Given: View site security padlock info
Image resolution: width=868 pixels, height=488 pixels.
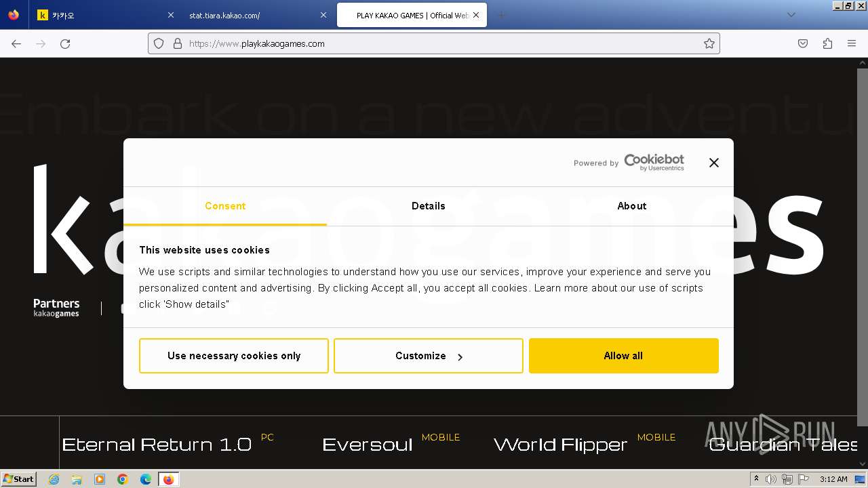Looking at the screenshot, I should tap(178, 43).
